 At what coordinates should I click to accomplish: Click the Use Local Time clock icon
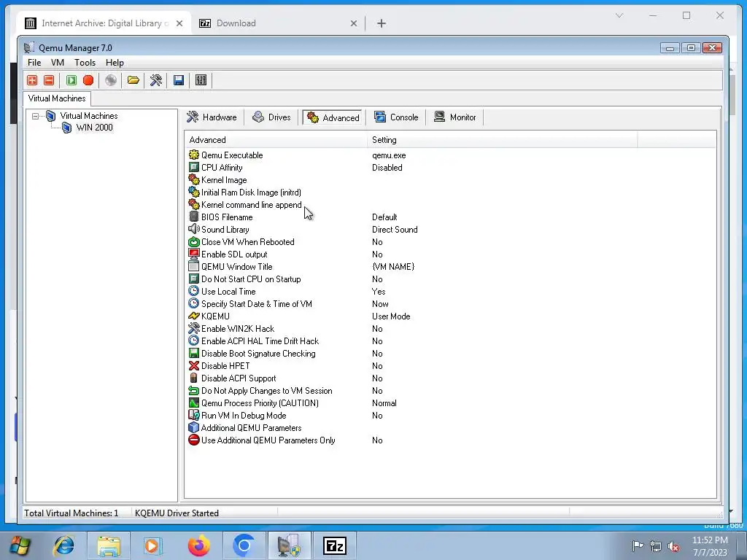coord(194,291)
